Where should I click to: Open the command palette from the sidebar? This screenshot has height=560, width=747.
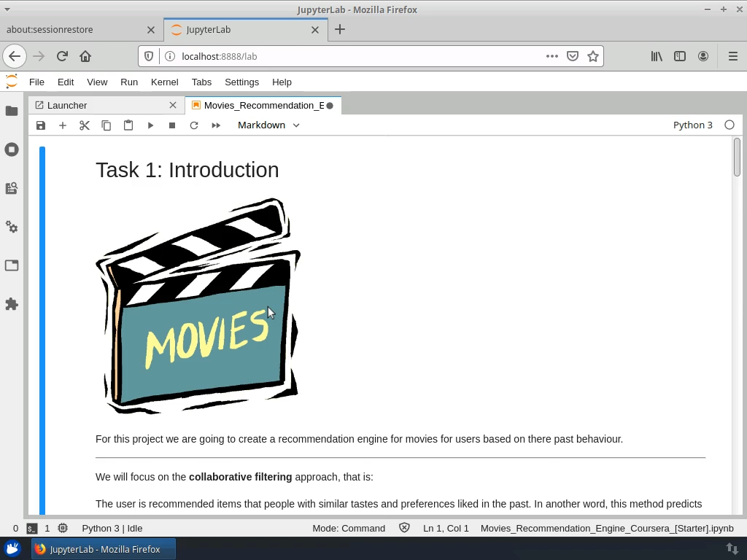12,188
